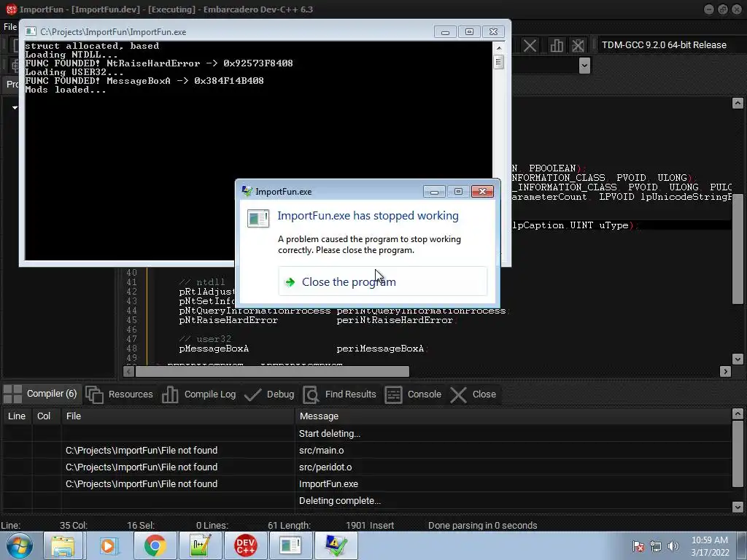Open the error reporting taskbar item

[336, 545]
